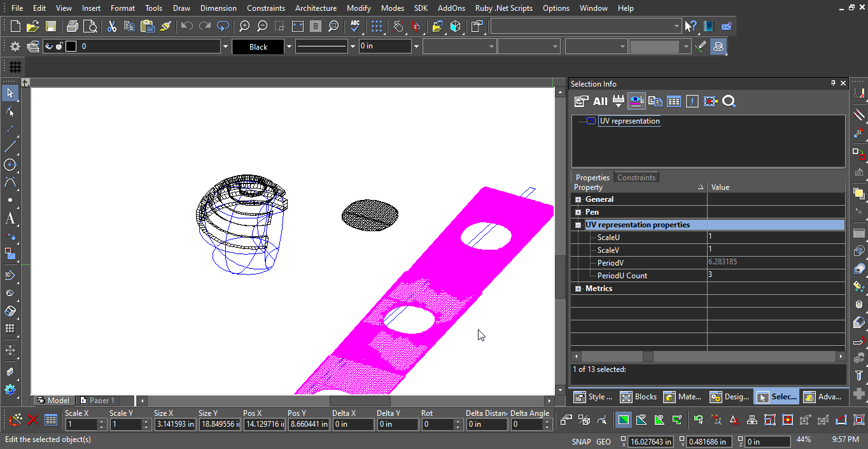This screenshot has height=449, width=868.
Task: Open the Style palette tab
Action: click(594, 397)
